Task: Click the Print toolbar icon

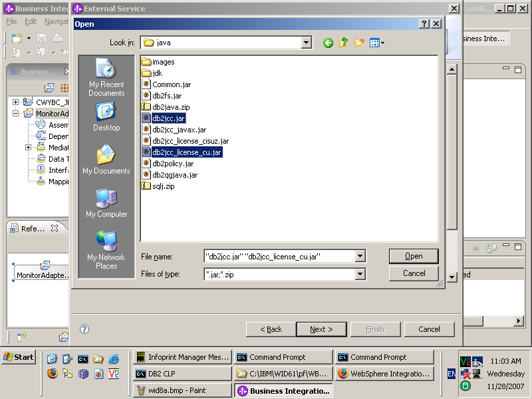Action: click(57, 38)
